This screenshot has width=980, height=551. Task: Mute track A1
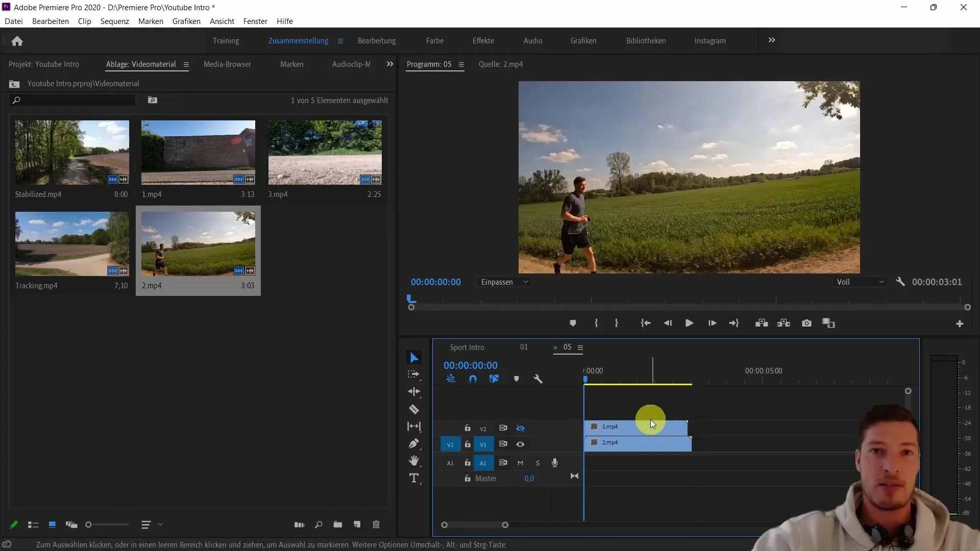click(x=520, y=463)
